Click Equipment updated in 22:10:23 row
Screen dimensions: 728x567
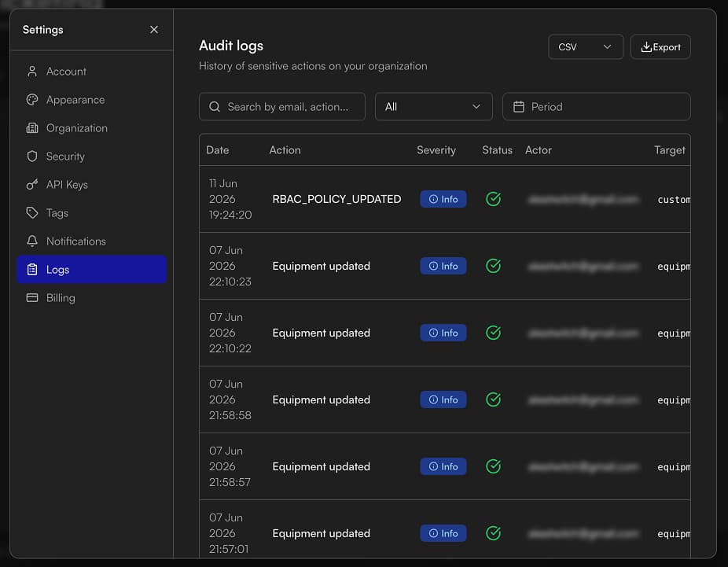click(x=322, y=266)
